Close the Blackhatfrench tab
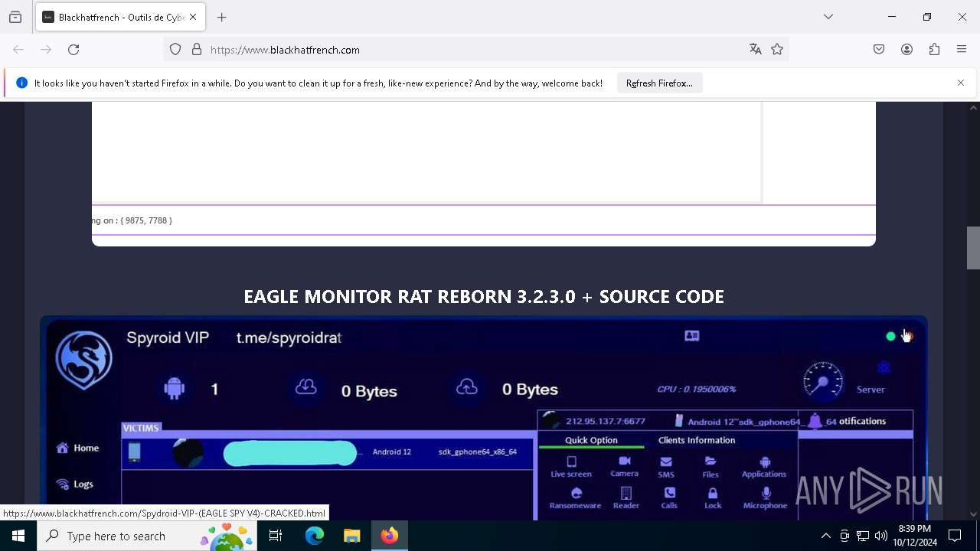 coord(193,17)
